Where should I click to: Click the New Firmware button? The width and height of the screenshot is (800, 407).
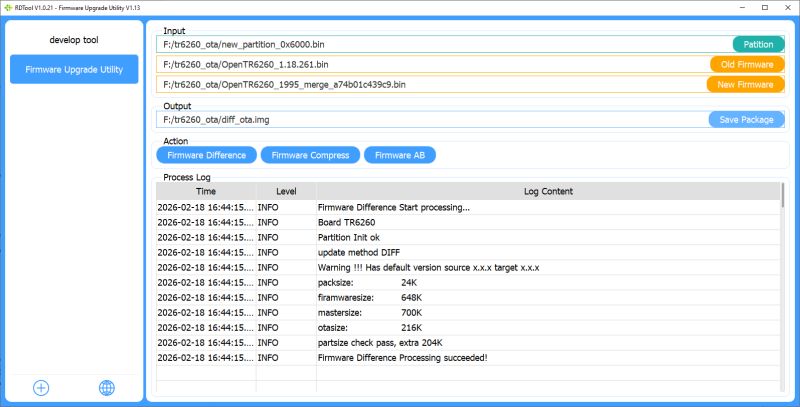tap(745, 85)
